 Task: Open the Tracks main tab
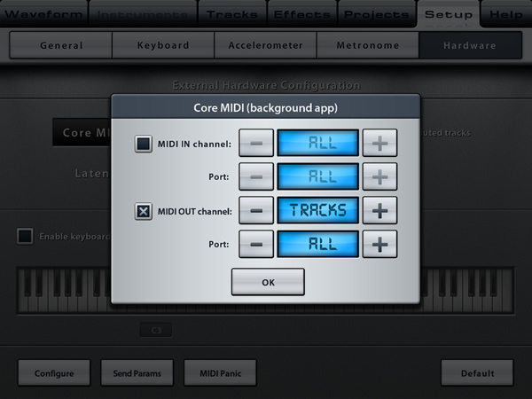[x=232, y=13]
